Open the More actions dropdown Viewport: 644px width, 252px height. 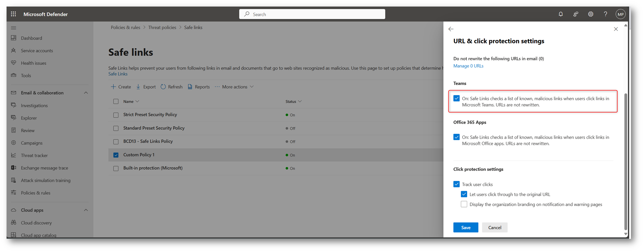click(234, 87)
